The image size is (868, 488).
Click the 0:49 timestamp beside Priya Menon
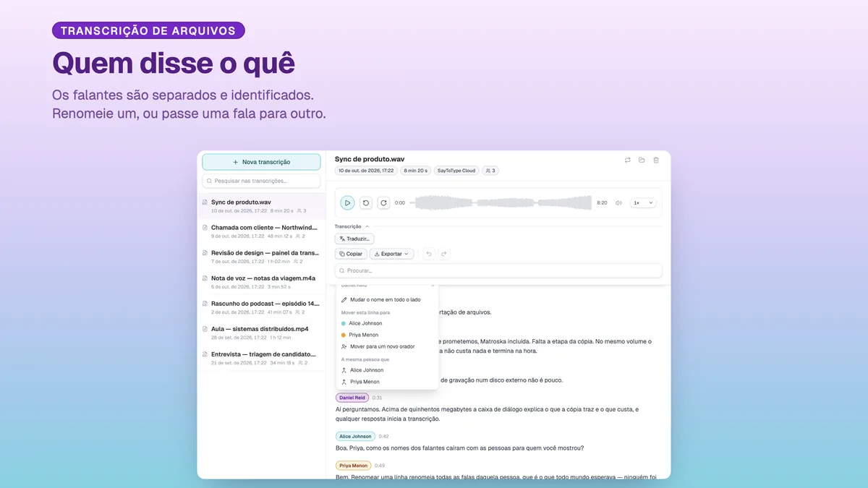click(380, 466)
